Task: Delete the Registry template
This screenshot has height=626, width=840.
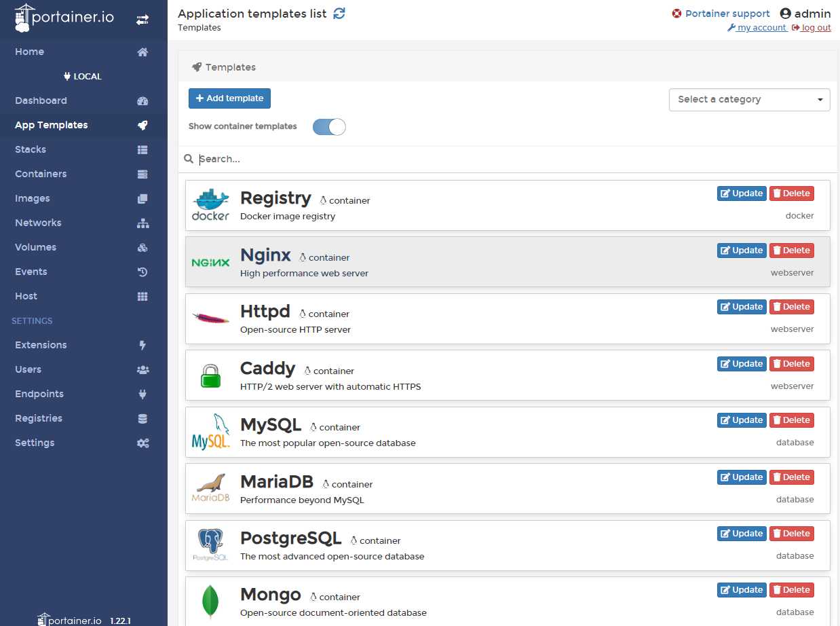Action: (x=791, y=194)
